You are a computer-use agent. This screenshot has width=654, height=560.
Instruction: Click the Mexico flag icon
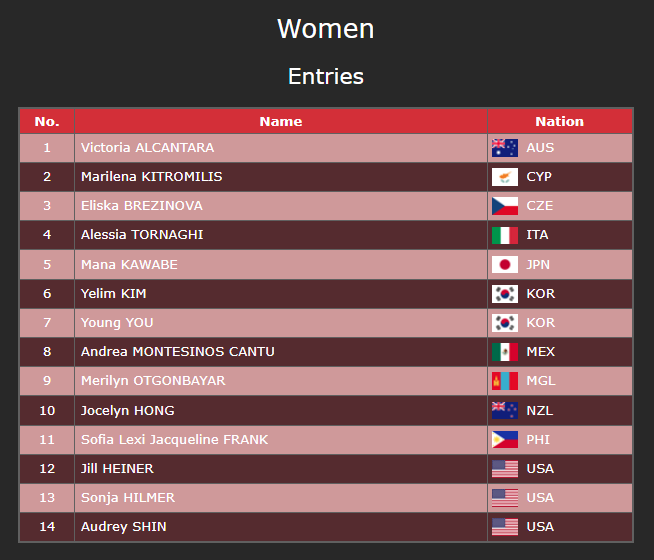(x=504, y=352)
